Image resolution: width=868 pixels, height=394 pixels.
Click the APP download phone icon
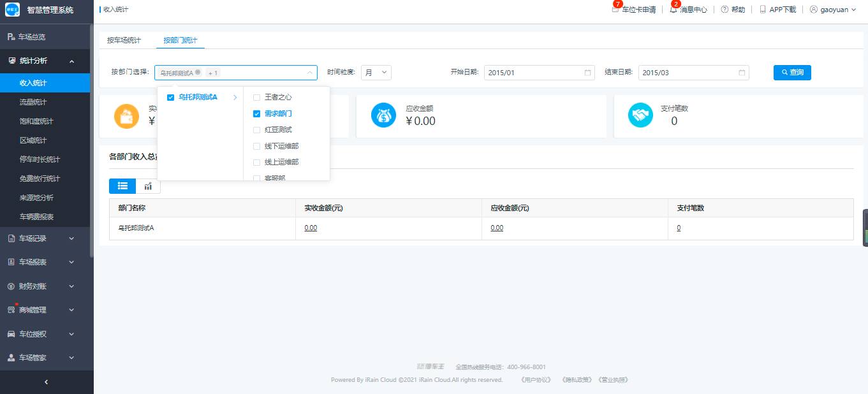coord(762,10)
